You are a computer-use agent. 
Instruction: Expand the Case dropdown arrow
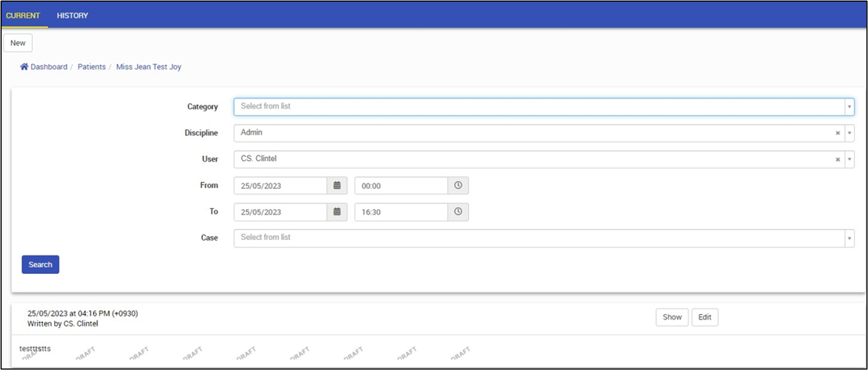coord(849,238)
